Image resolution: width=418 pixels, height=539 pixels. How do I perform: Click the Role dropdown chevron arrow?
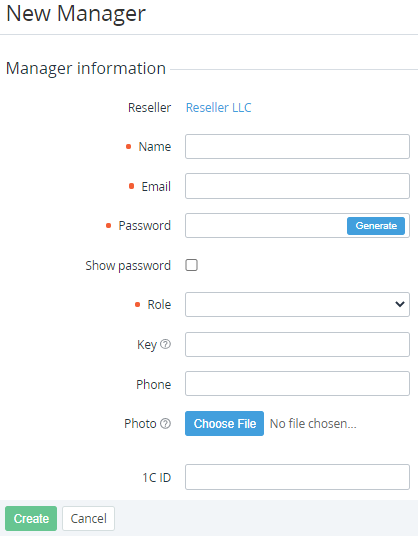click(x=399, y=304)
